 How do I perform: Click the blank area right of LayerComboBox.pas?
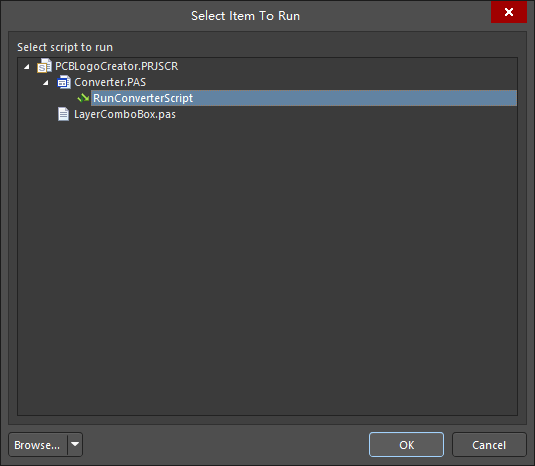pos(346,114)
